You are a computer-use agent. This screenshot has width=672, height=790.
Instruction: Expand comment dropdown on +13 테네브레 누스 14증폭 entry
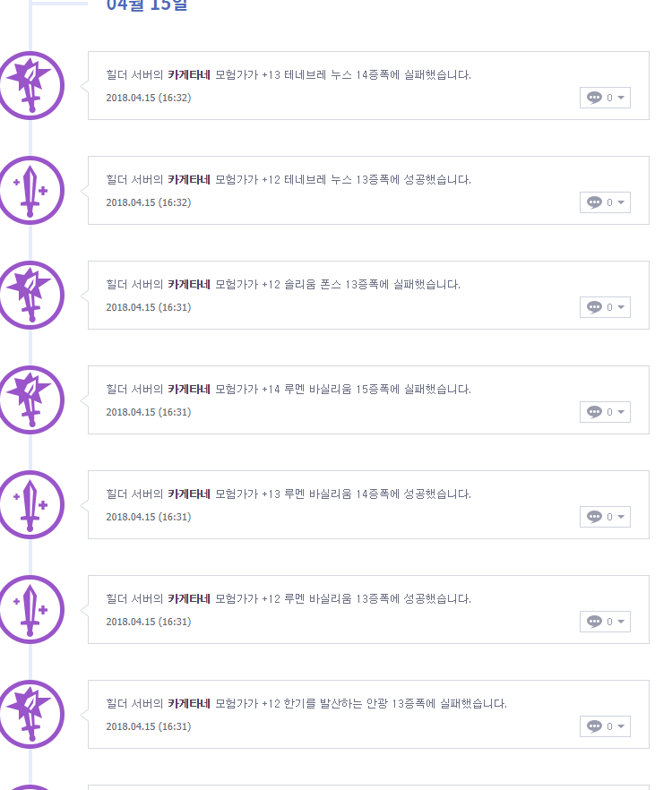click(605, 98)
